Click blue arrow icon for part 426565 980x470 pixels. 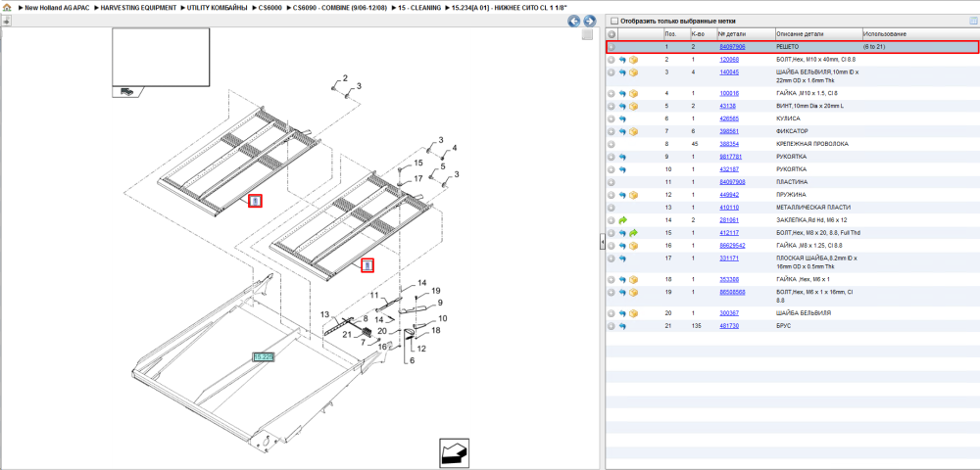coord(622,118)
